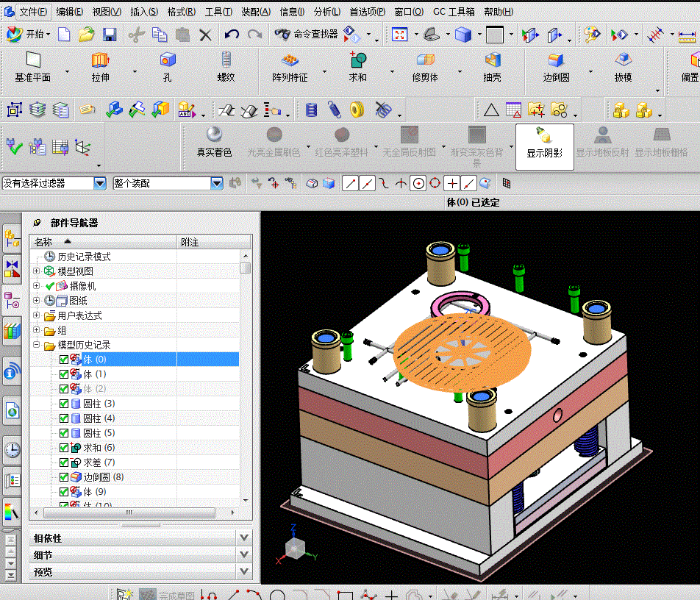
Task: Select the 孔 (Hole) tool
Action: tap(168, 61)
